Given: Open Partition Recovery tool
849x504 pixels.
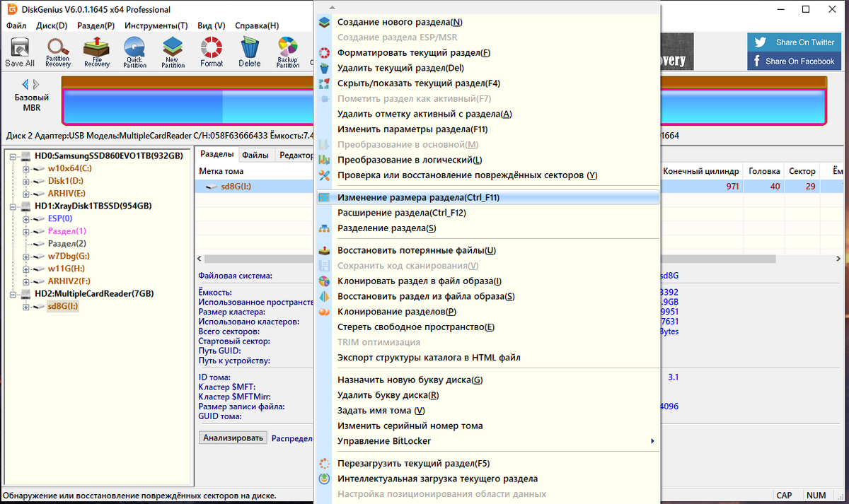Looking at the screenshot, I should [58, 52].
